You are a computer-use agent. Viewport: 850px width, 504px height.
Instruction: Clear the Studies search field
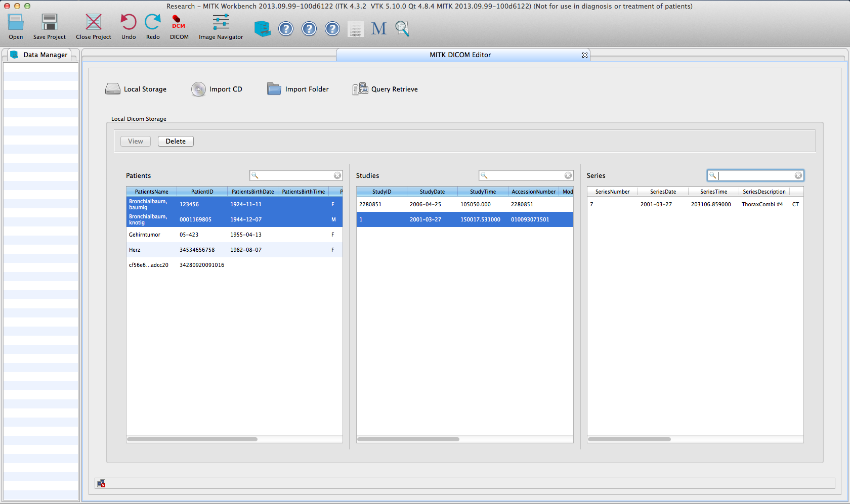click(x=568, y=175)
